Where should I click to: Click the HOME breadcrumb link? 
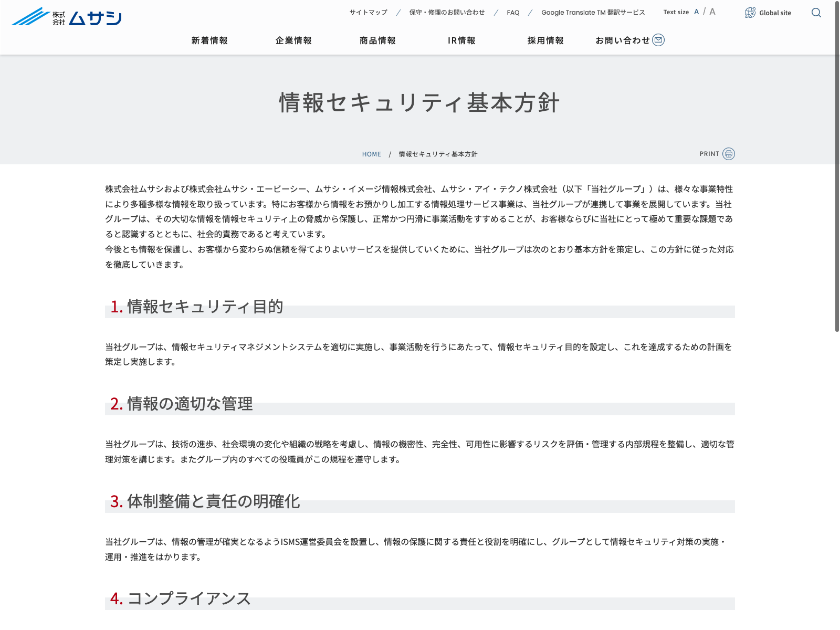371,154
